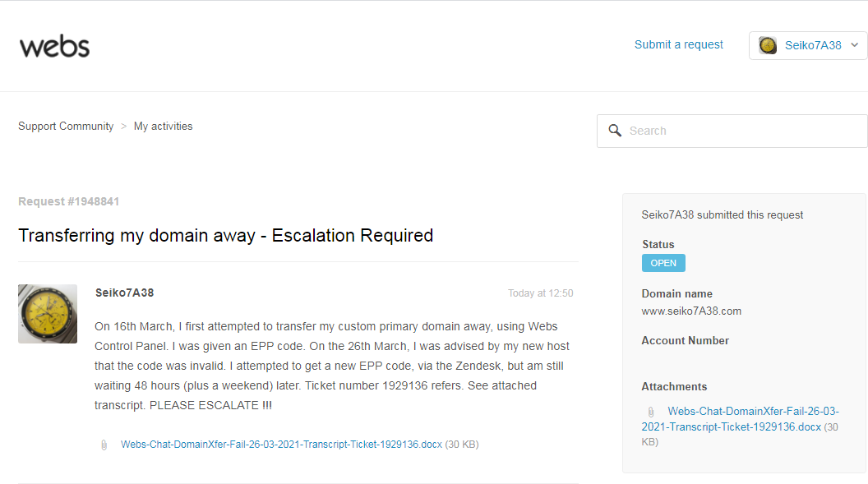Click the Today at 12:50 timestamp
The image size is (868, 484).
[540, 293]
